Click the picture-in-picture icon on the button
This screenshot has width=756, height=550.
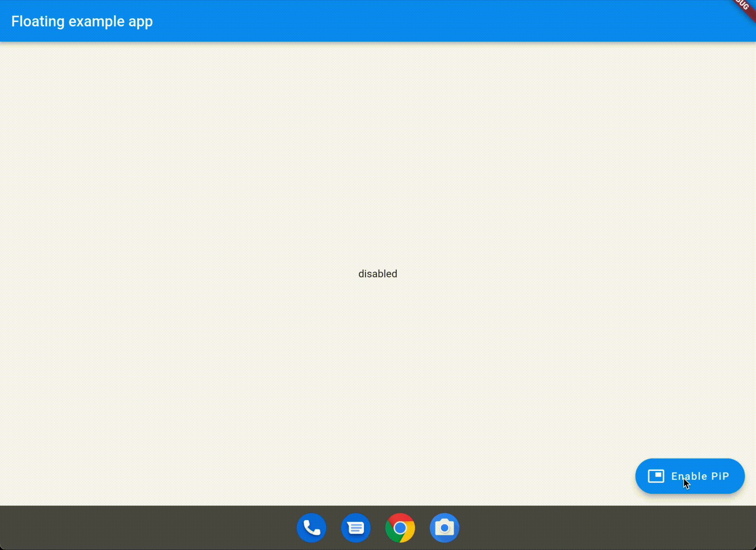(656, 476)
